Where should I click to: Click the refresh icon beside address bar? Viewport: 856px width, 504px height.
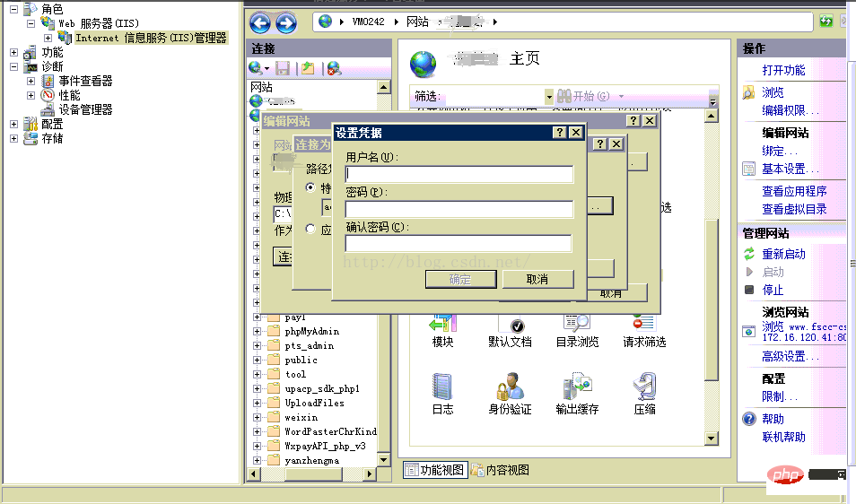[826, 22]
